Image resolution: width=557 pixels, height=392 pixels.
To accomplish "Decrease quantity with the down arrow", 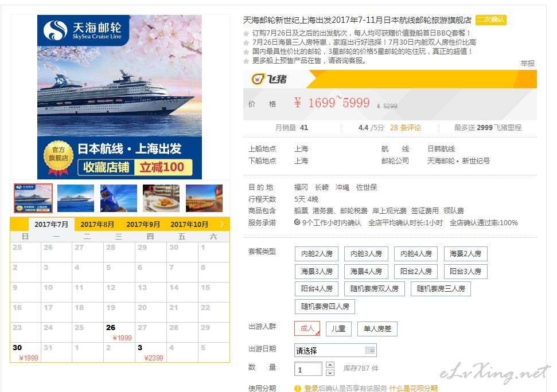I will coord(330,373).
